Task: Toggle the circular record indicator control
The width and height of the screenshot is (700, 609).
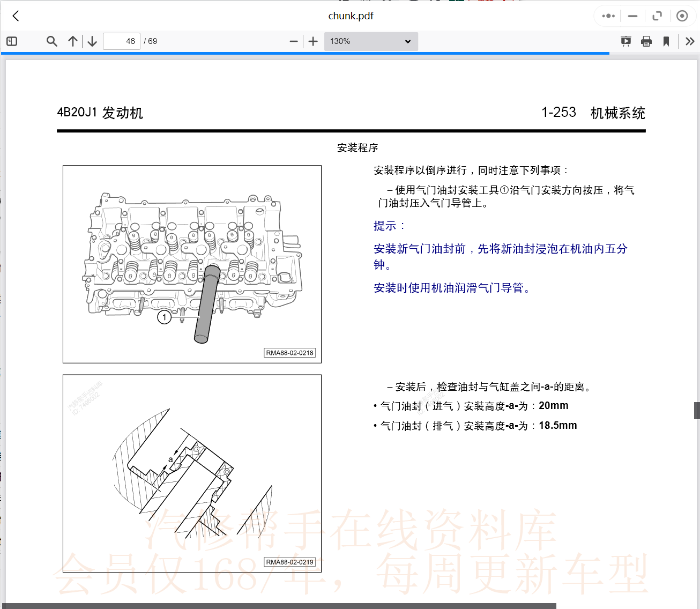Action: [x=682, y=16]
